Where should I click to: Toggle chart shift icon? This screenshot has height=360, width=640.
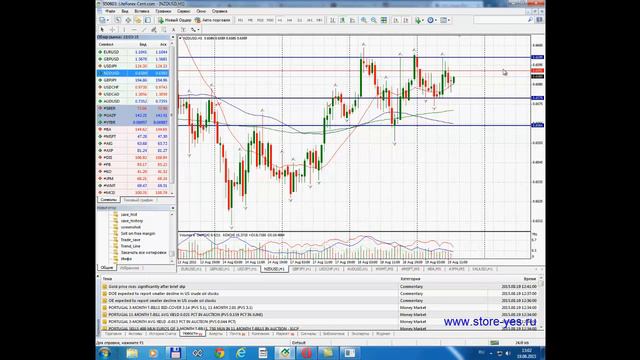tap(406, 20)
